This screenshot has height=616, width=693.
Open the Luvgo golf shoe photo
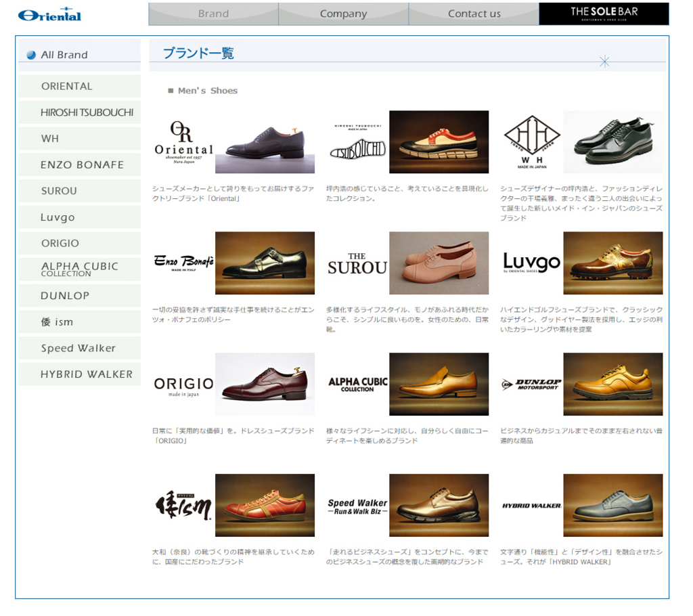613,263
